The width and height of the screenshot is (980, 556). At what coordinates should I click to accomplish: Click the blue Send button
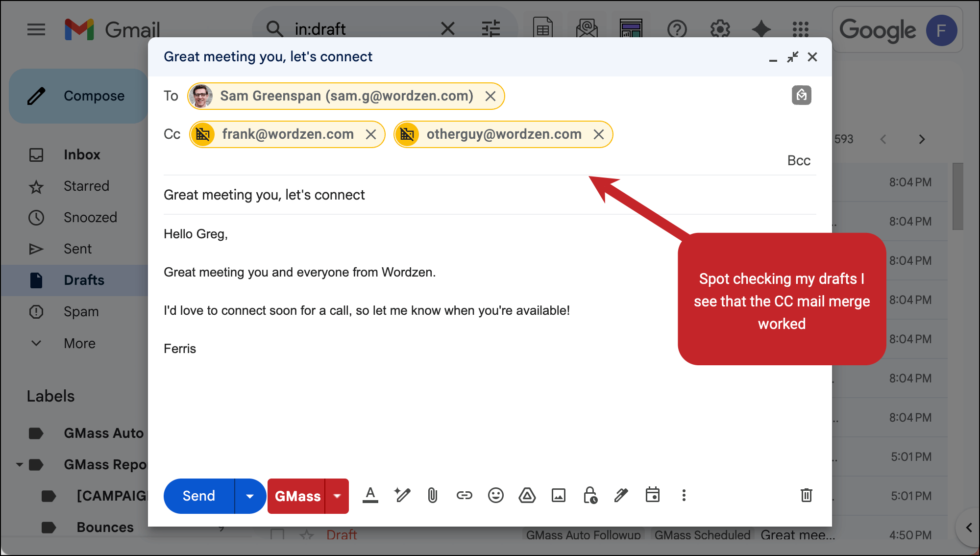tap(199, 496)
